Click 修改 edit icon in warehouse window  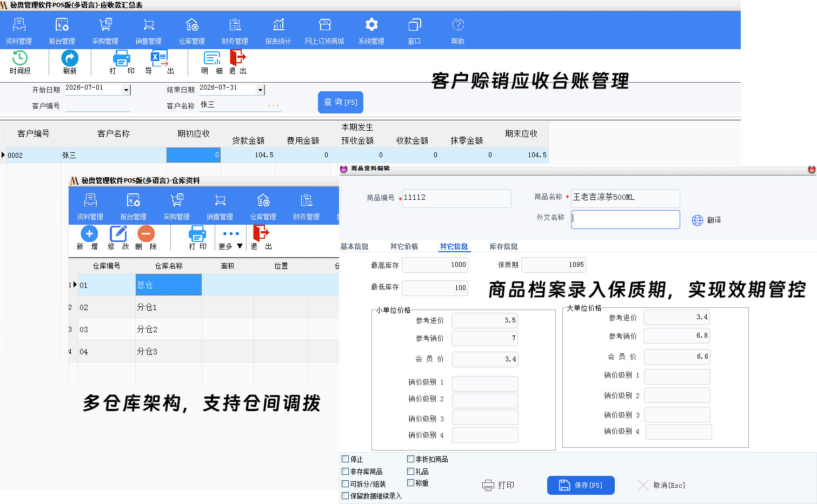pyautogui.click(x=118, y=233)
